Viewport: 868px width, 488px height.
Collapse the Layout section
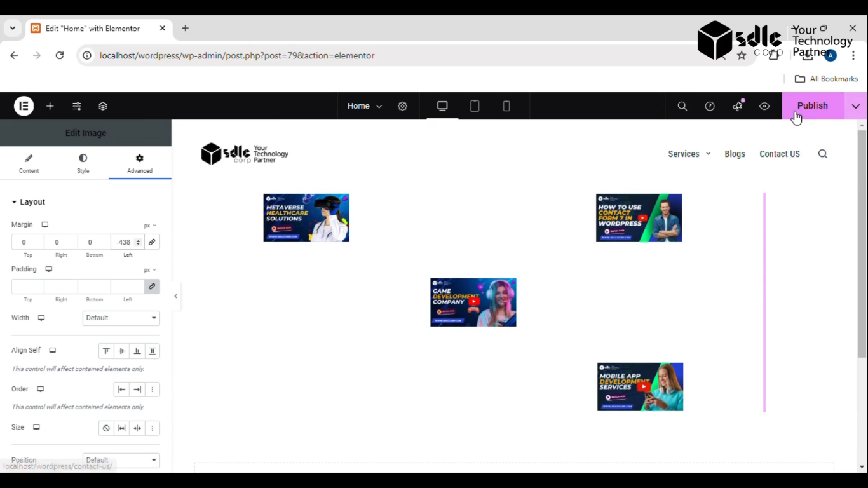click(29, 202)
